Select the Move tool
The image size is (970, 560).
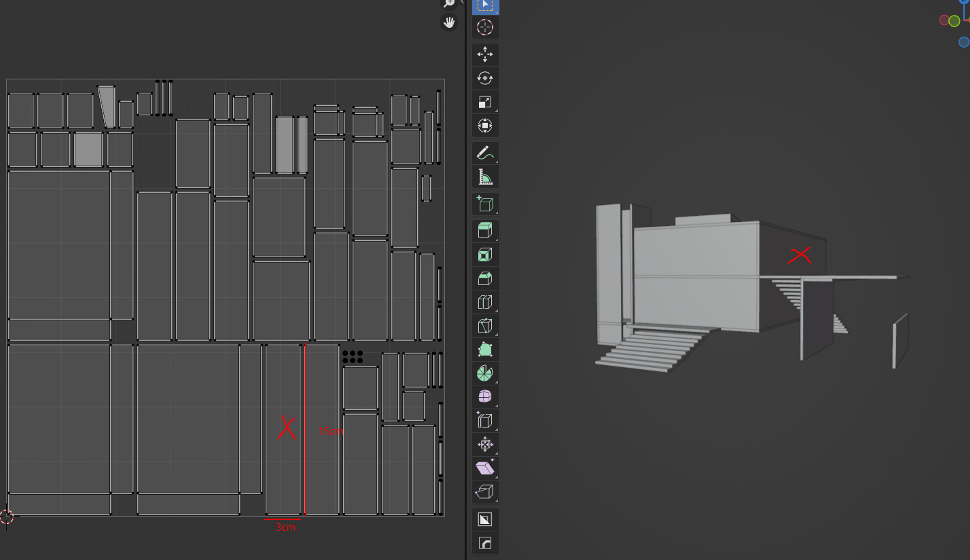[x=485, y=54]
